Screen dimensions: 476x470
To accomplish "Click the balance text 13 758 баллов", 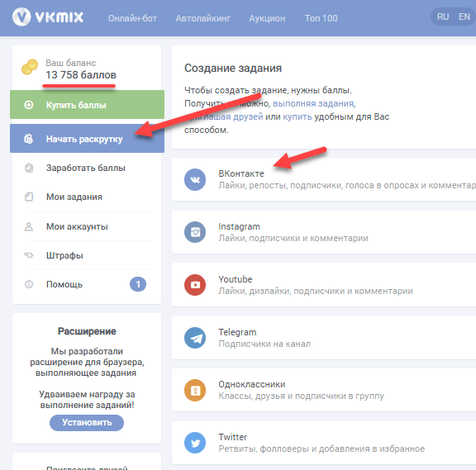I will pyautogui.click(x=81, y=74).
